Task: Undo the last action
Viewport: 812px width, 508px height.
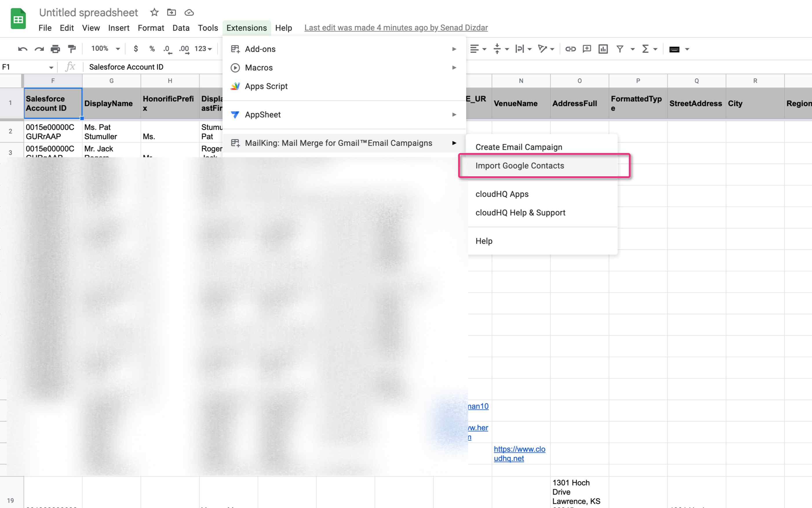Action: coord(23,49)
